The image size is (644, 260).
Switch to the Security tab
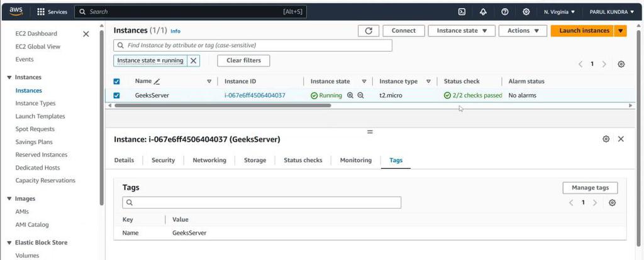point(163,160)
